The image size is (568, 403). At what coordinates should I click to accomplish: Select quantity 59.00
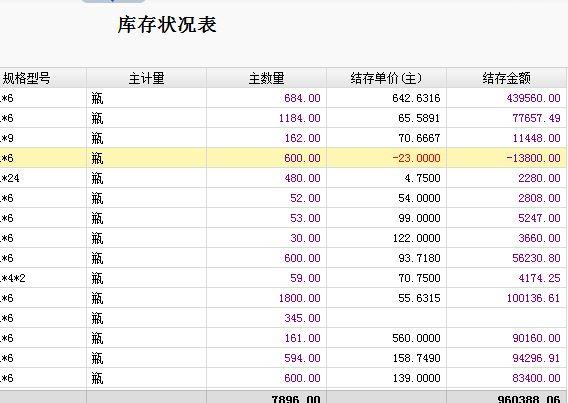point(266,278)
